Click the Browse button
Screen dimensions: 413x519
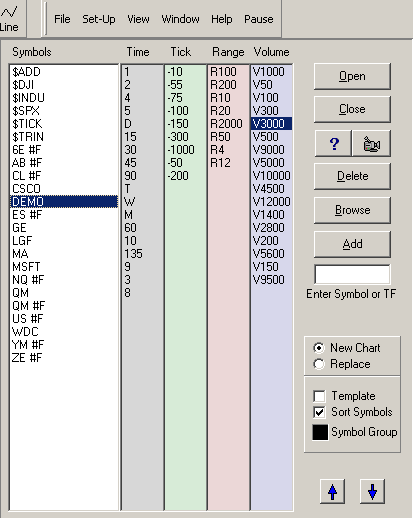point(352,210)
